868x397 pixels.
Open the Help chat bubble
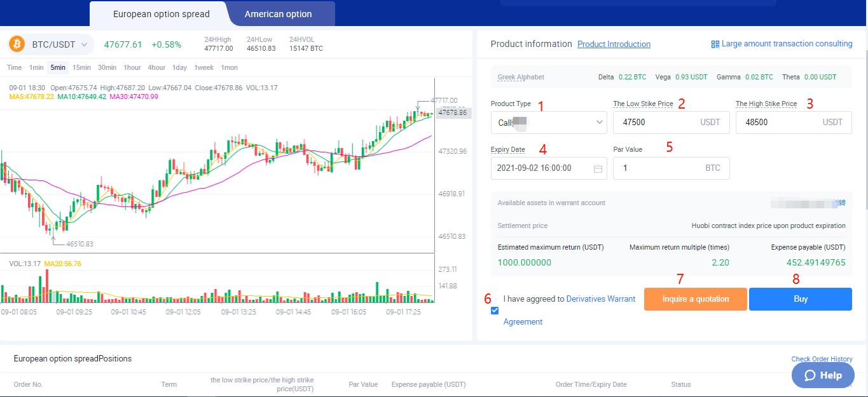click(822, 375)
